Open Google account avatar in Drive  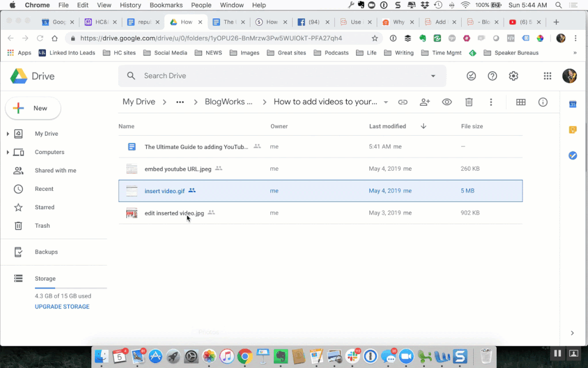point(569,76)
